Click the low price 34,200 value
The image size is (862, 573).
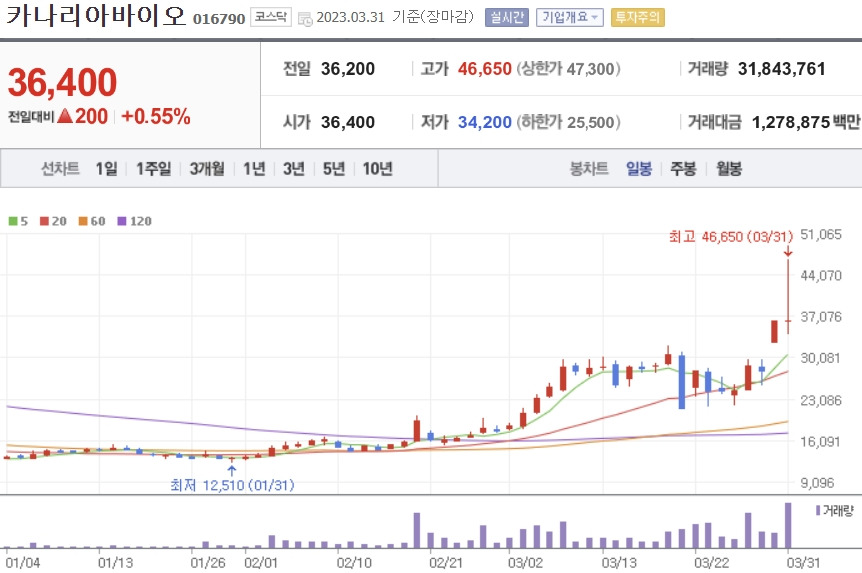pos(485,122)
